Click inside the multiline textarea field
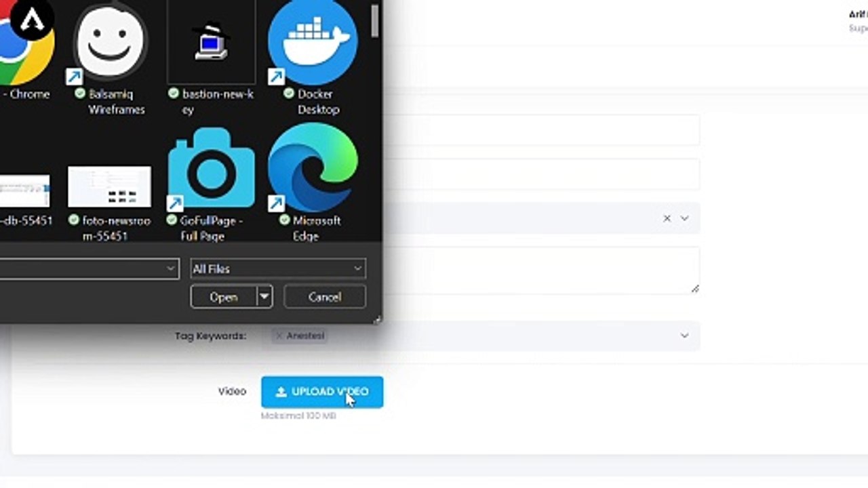The height and width of the screenshot is (488, 868). (x=541, y=270)
